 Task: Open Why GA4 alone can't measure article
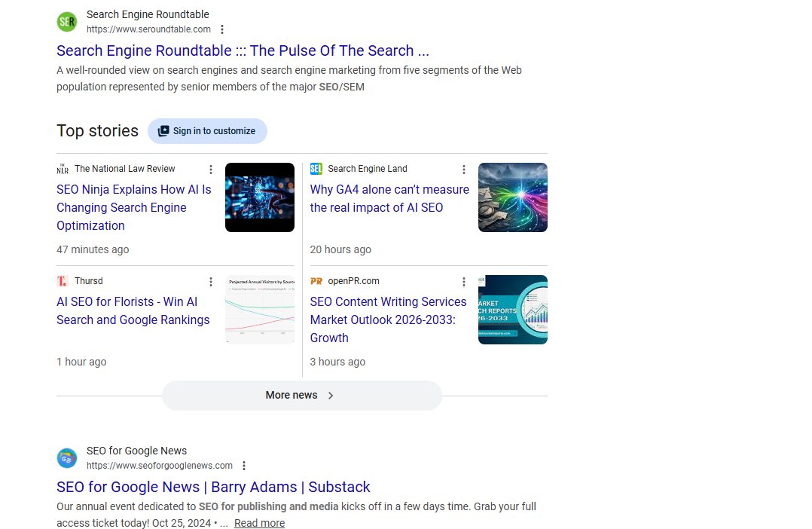[x=389, y=198]
